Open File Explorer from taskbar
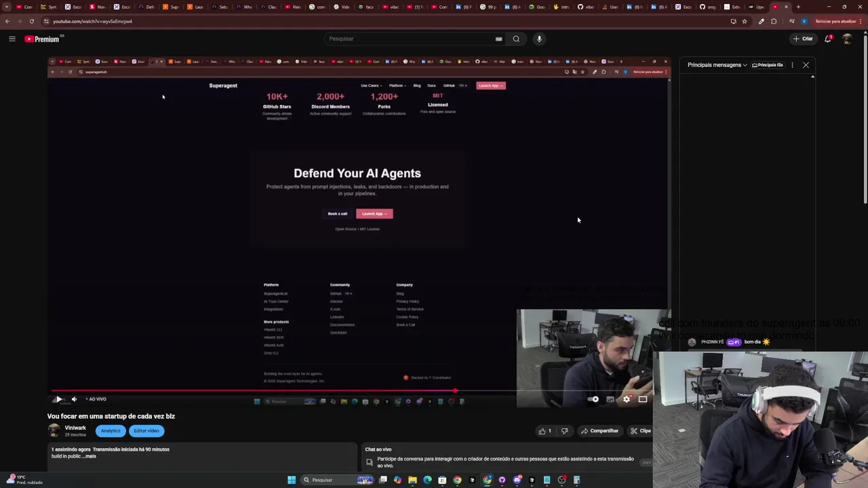 (x=412, y=480)
